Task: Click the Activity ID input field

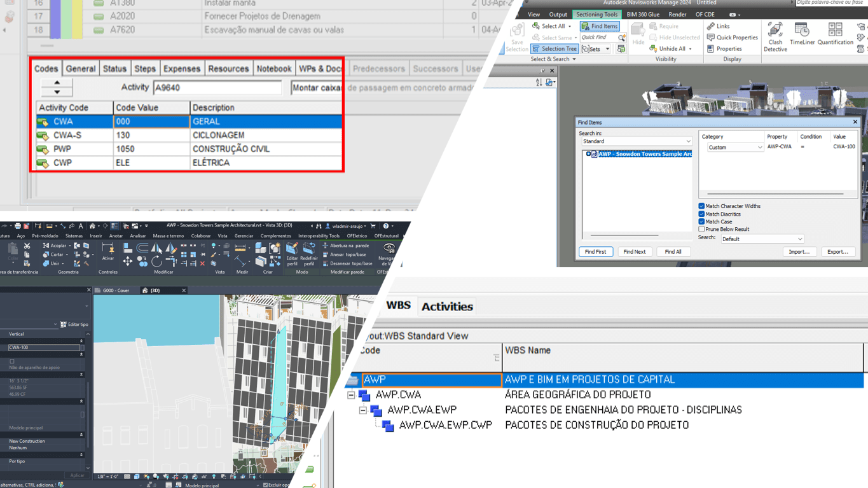Action: click(217, 88)
